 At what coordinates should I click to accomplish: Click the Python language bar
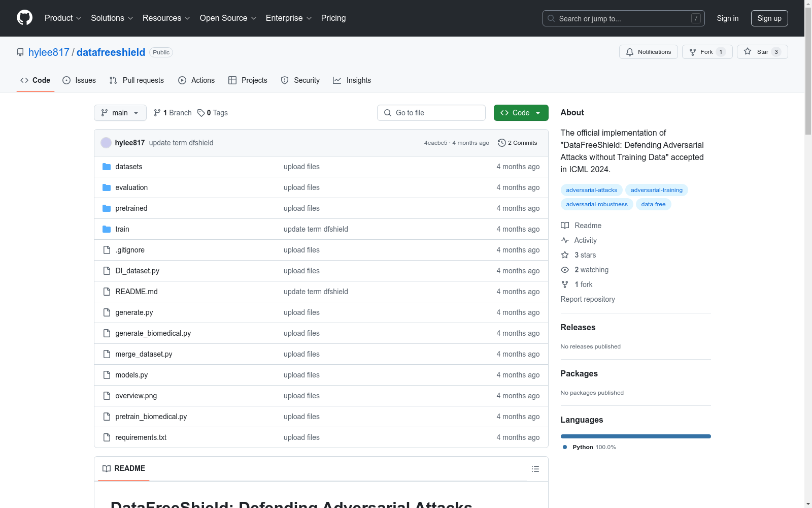click(x=635, y=436)
